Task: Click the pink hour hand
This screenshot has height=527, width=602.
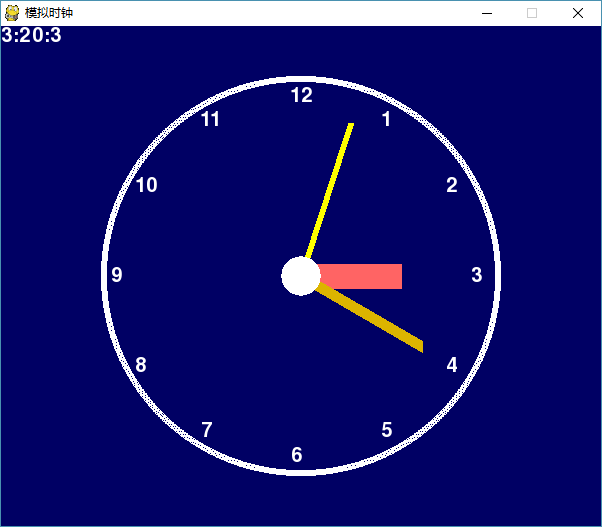Action: click(361, 276)
